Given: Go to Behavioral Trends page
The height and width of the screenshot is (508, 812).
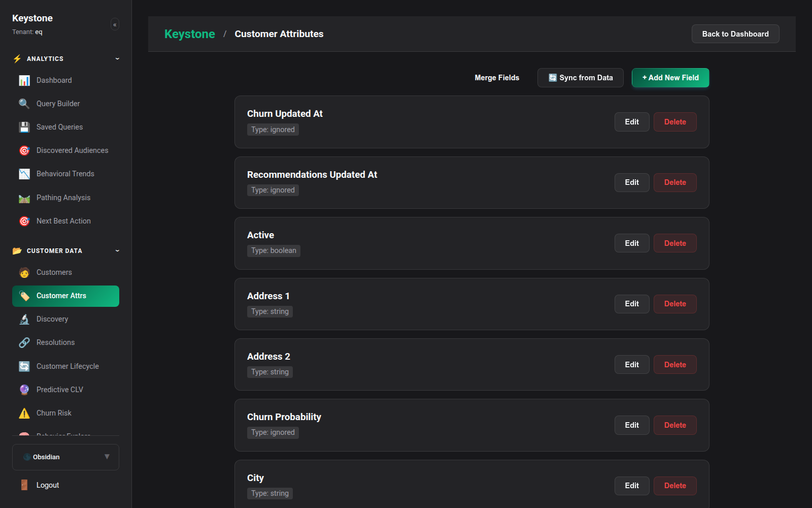Looking at the screenshot, I should click(65, 174).
